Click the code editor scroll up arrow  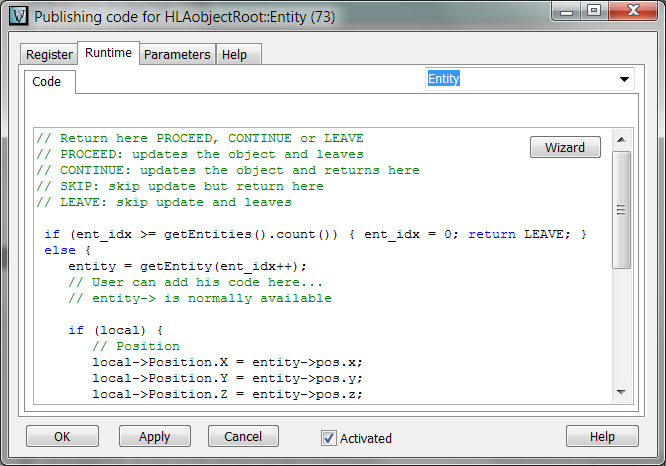(621, 139)
